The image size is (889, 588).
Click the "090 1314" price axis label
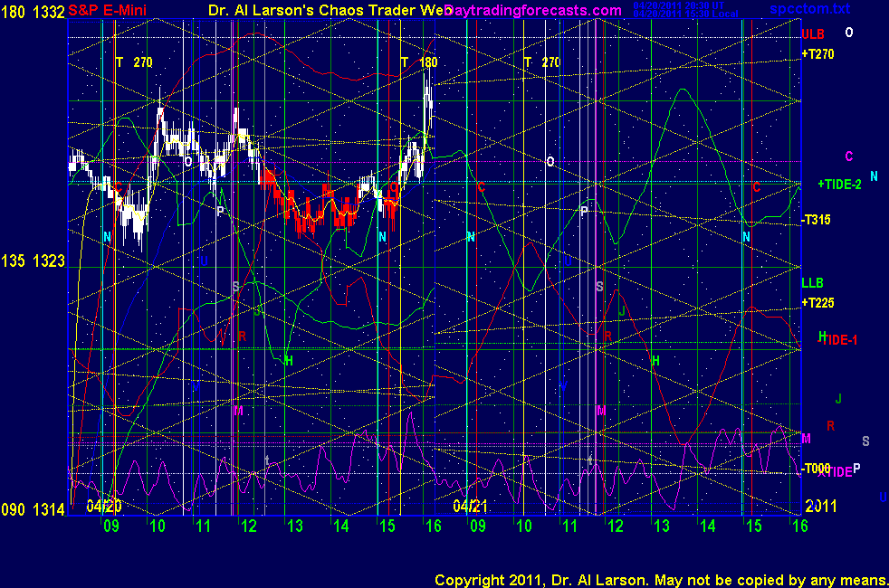(33, 509)
